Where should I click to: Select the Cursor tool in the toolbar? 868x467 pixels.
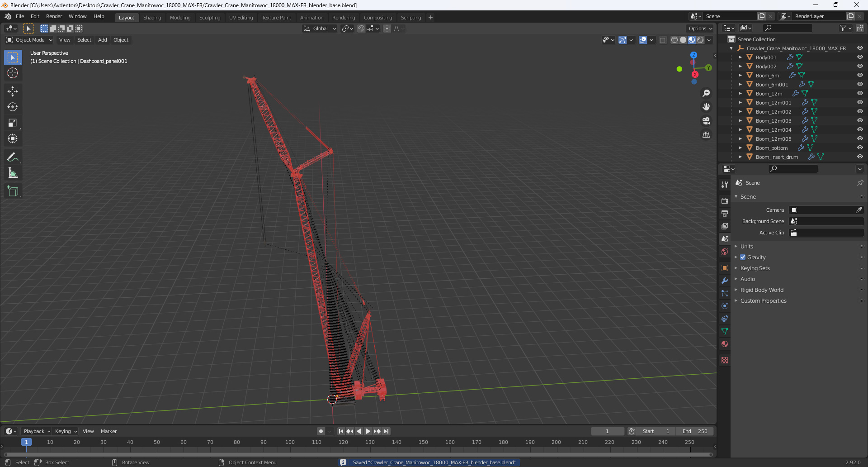point(13,73)
